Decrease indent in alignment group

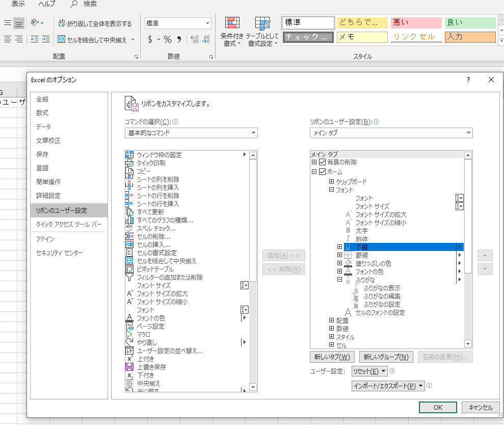pos(34,39)
